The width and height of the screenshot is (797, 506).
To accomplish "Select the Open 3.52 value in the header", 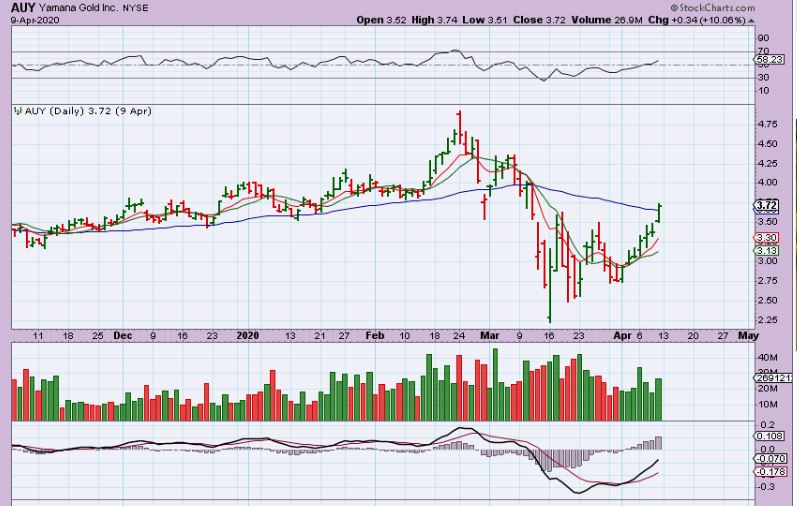I will point(381,20).
